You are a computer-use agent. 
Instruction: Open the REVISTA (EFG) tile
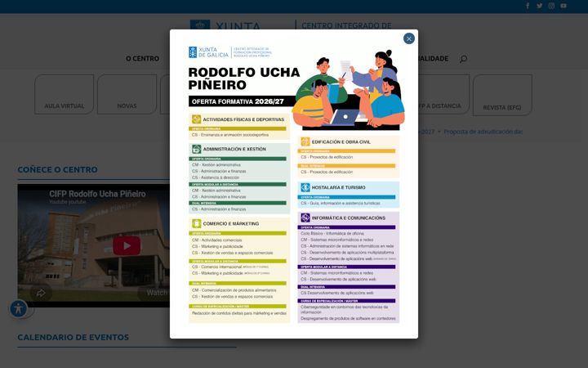[x=502, y=95]
